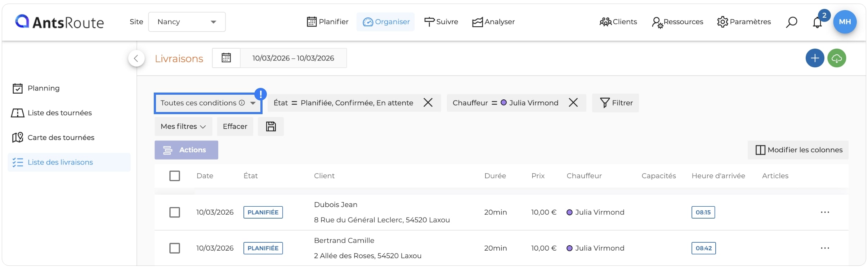Click the purple dot in the Chauffeur filter
Image resolution: width=868 pixels, height=269 pixels.
point(504,103)
